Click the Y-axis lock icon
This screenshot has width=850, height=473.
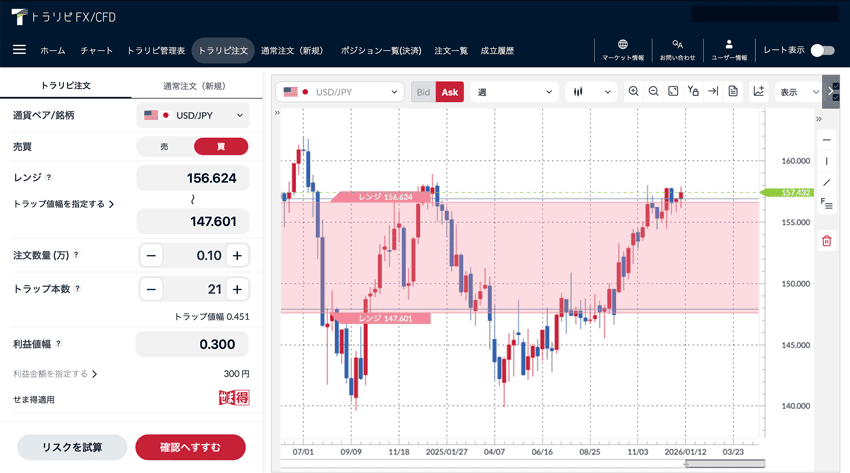pos(693,92)
